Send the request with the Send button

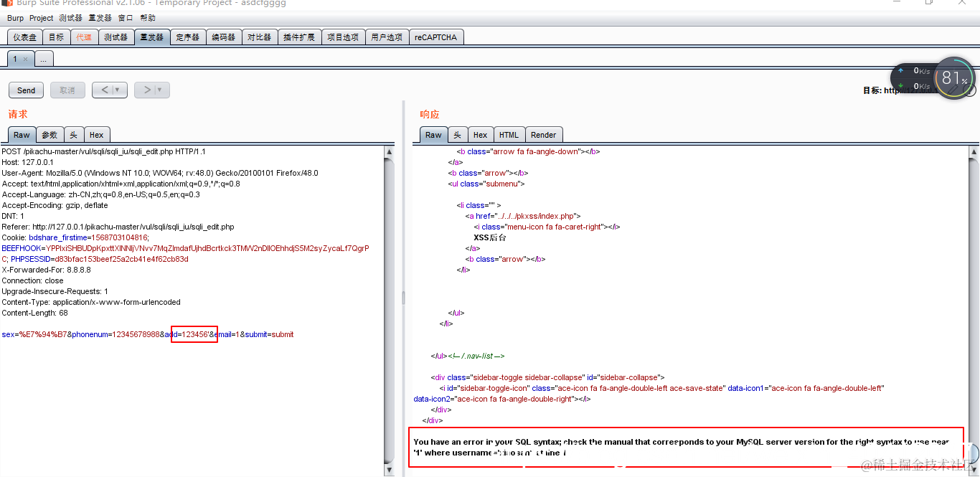click(x=26, y=90)
